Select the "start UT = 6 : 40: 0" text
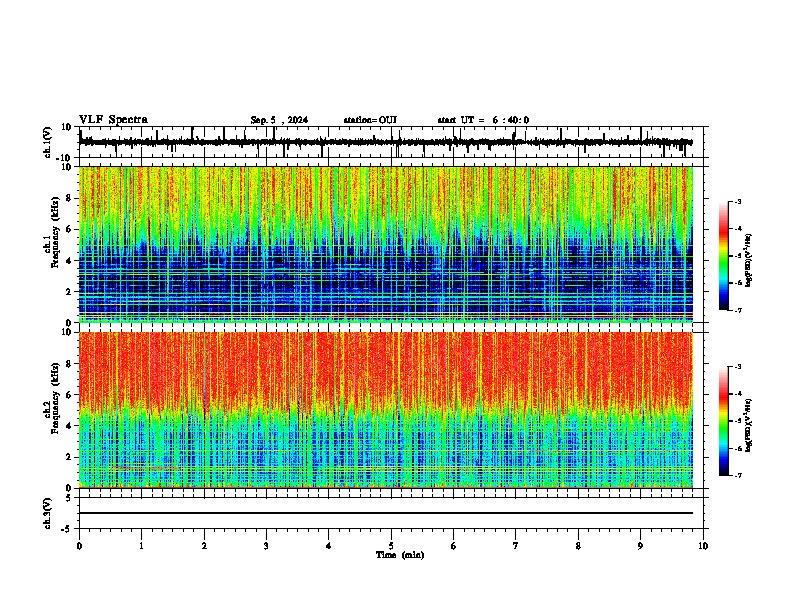 (483, 120)
